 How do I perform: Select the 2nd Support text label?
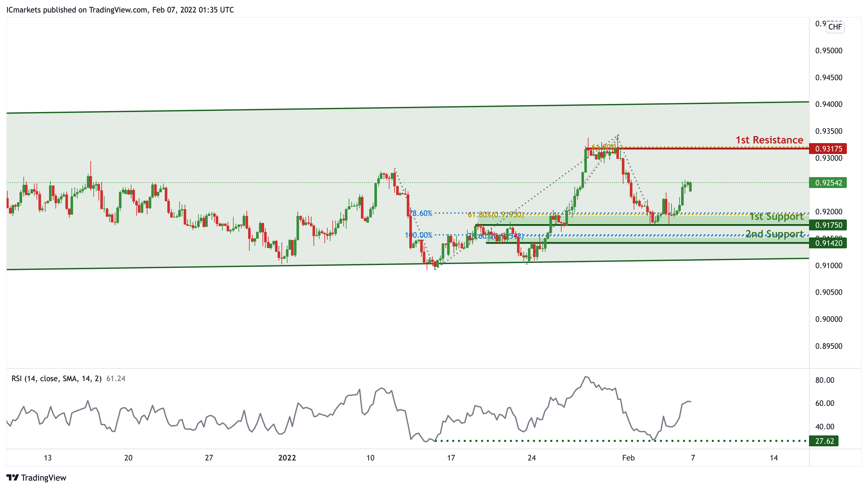774,234
